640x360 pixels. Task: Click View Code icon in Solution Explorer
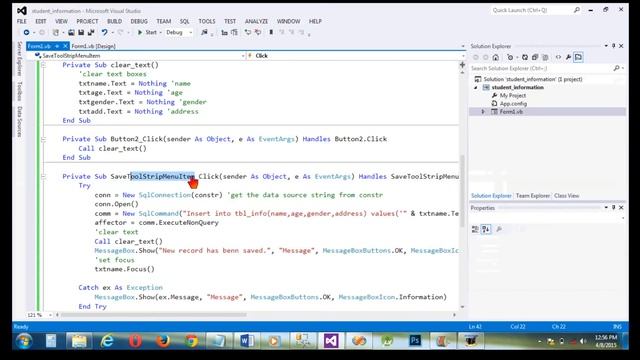[558, 57]
